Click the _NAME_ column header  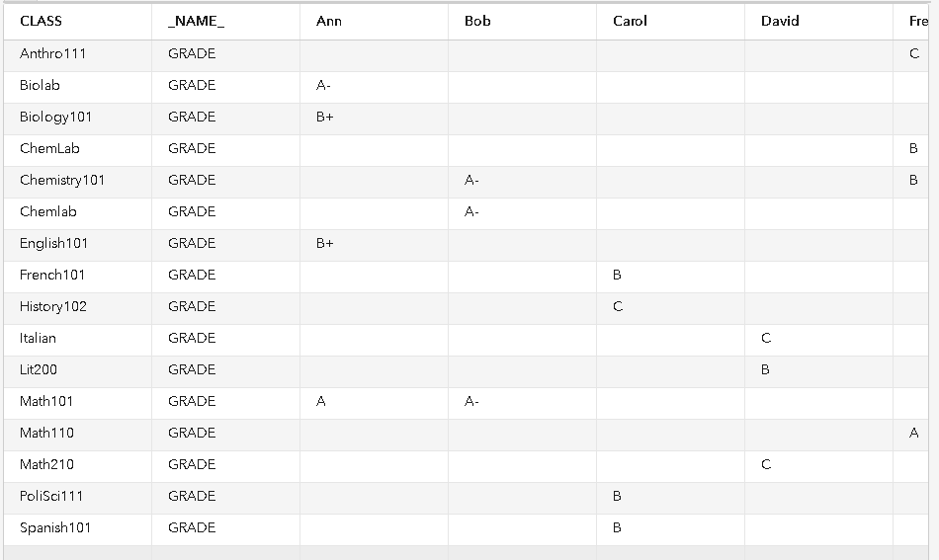tap(196, 21)
